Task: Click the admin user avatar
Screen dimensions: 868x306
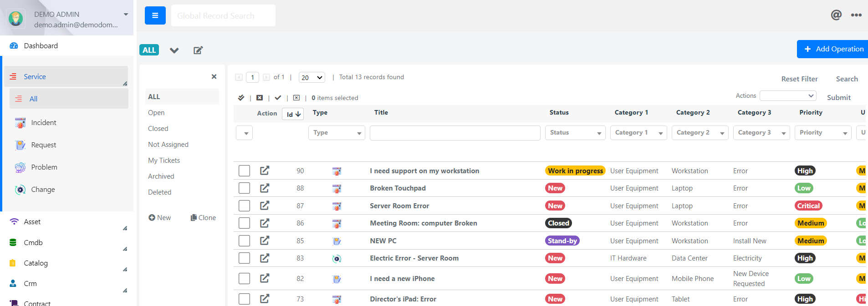Action: pyautogui.click(x=16, y=19)
